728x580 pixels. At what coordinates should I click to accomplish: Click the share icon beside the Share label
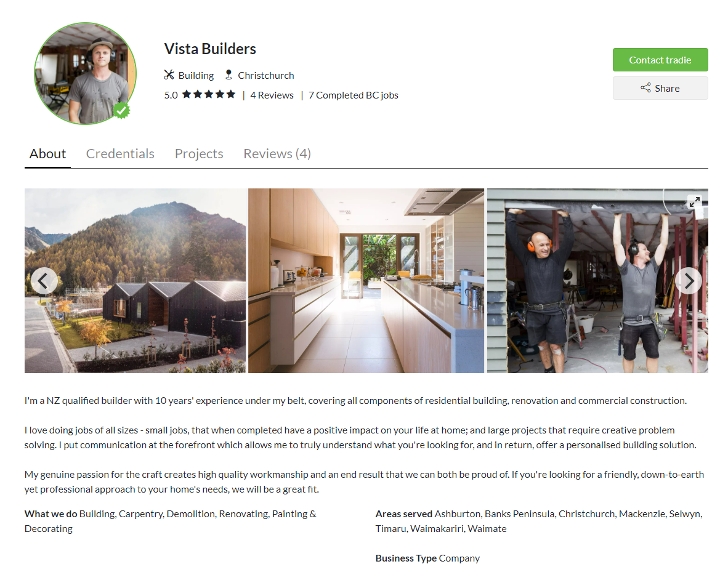pyautogui.click(x=645, y=87)
